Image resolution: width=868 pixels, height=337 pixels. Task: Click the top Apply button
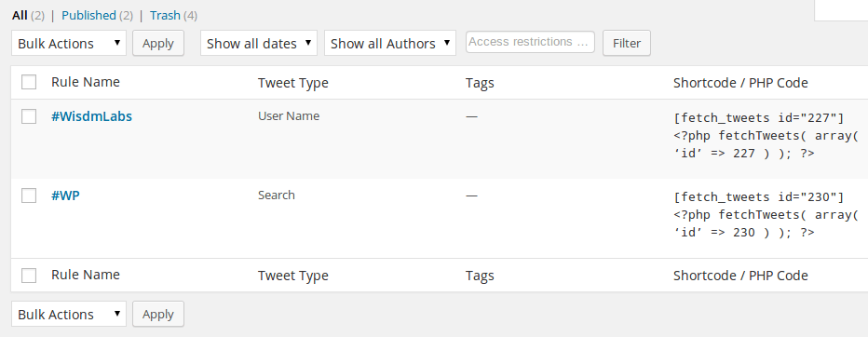tap(158, 43)
